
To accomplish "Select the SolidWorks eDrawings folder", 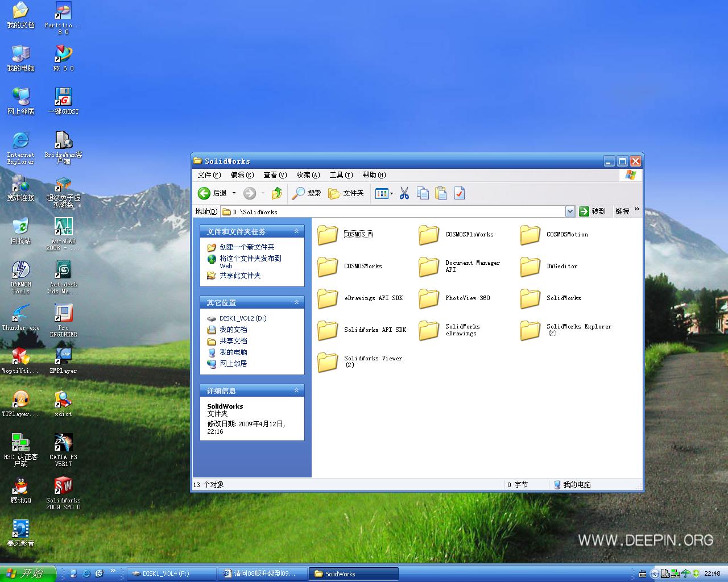I will pos(449,330).
